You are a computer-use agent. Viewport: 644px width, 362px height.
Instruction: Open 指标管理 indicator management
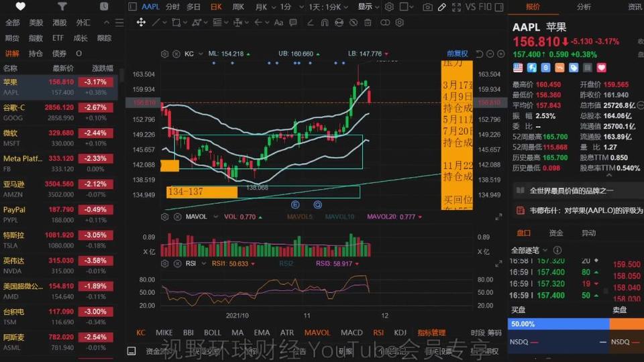(x=431, y=333)
